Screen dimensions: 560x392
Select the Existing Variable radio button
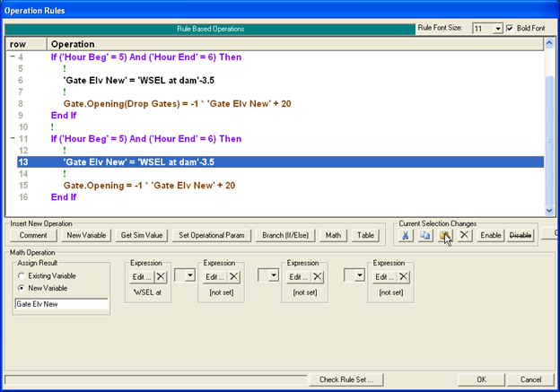coord(21,275)
